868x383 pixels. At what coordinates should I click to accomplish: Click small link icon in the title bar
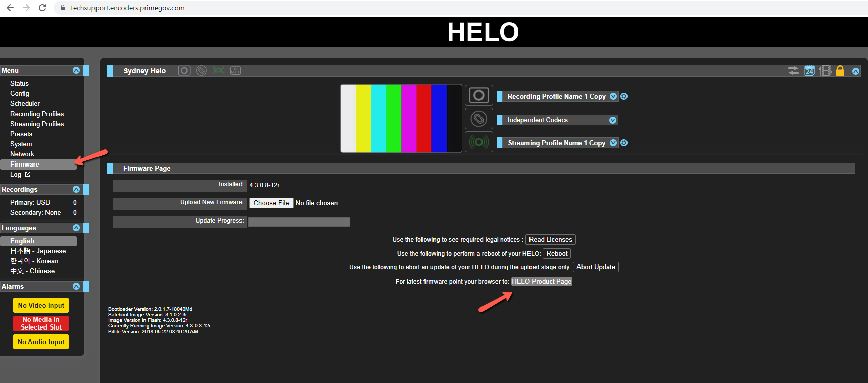pos(201,71)
